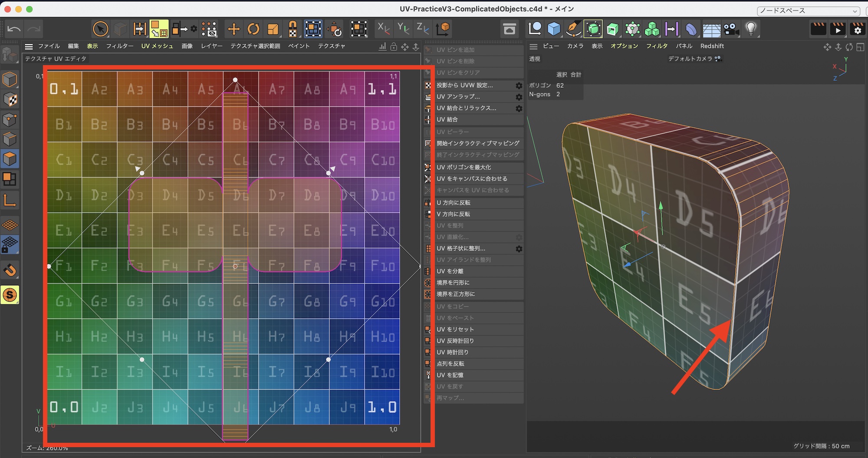Open the Redshift menu in viewport
This screenshot has height=458, width=868.
[x=712, y=46]
